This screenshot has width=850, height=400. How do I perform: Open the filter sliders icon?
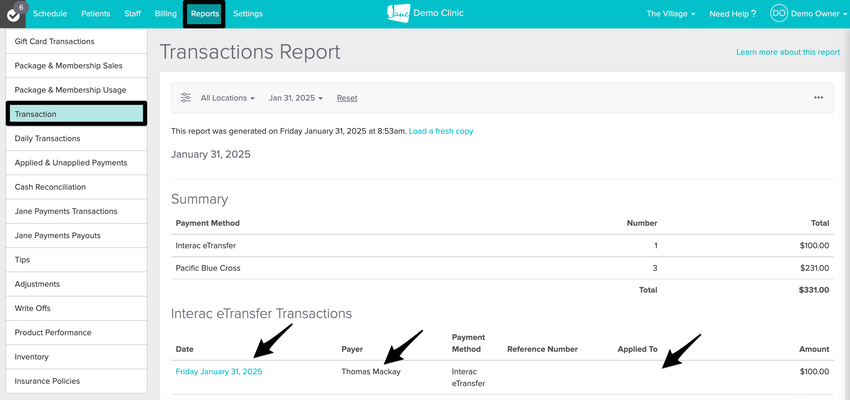pyautogui.click(x=186, y=98)
